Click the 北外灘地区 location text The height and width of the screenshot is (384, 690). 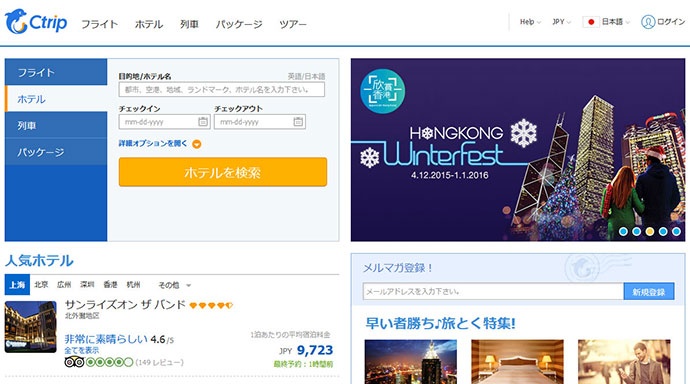click(x=82, y=316)
